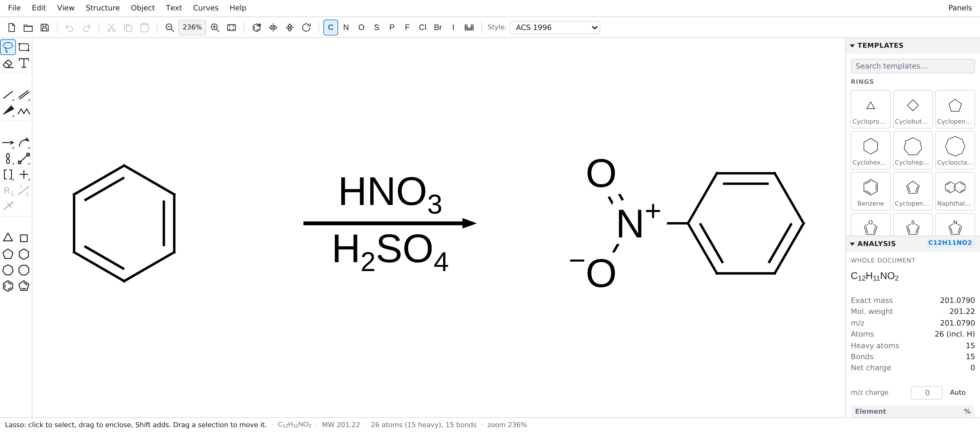Add a cycloheptane ring from left toolbar
The width and height of the screenshot is (980, 432).
point(8,270)
